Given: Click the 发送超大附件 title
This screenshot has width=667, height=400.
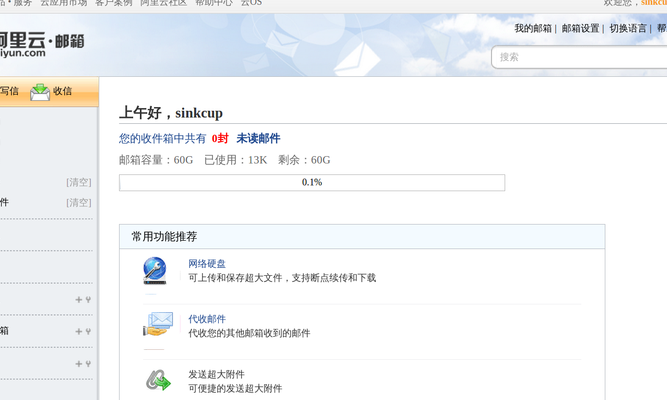Looking at the screenshot, I should (217, 374).
